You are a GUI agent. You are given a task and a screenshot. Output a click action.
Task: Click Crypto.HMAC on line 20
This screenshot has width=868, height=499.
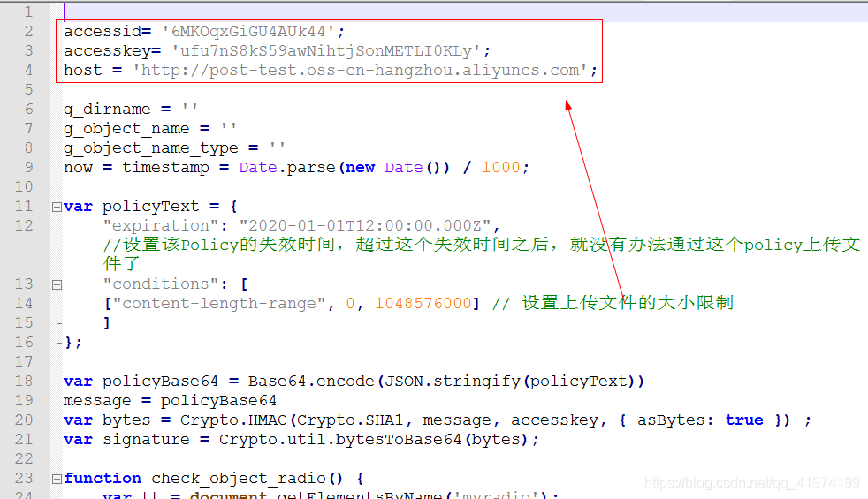pos(233,420)
